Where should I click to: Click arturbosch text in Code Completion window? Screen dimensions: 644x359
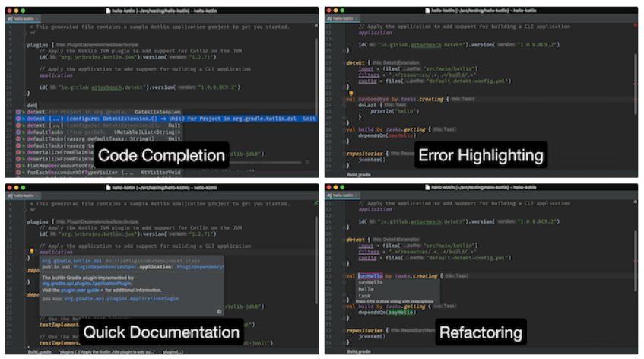tap(106, 87)
